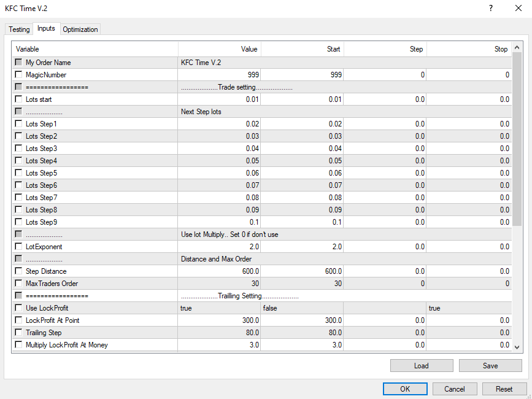Tick Multiply LockProfit At Money checkbox
The width and height of the screenshot is (532, 399).
[x=18, y=344]
